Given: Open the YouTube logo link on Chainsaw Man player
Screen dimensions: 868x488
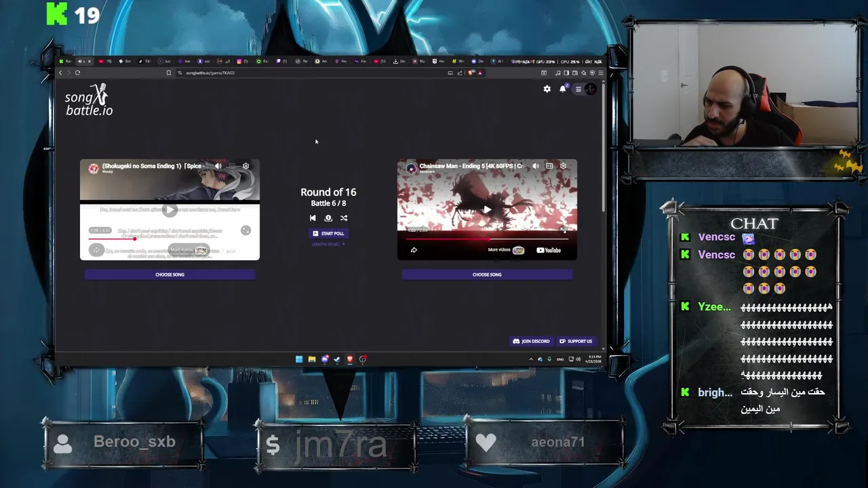Looking at the screenshot, I should 549,250.
